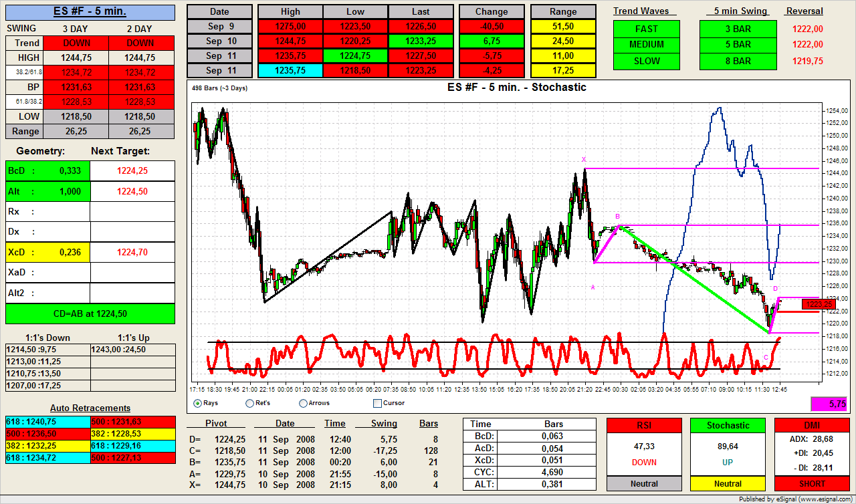Click the BcD geometry value 0,333

[70, 170]
